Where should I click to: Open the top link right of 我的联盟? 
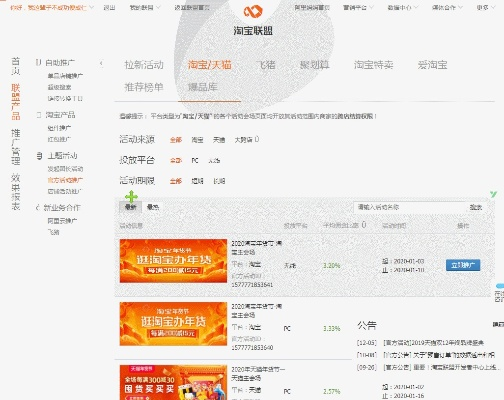(192, 7)
